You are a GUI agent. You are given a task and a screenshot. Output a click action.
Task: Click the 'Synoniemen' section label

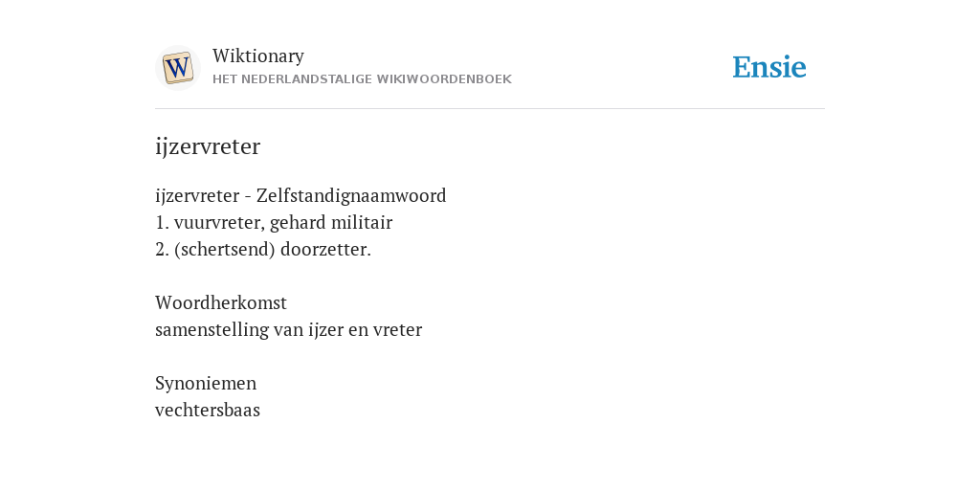(x=206, y=383)
